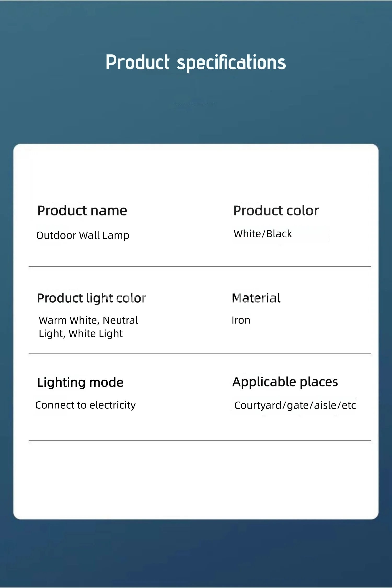The width and height of the screenshot is (392, 588).
Task: Click the "Courtyard/gate/aisle/etc" text
Action: click(x=295, y=405)
